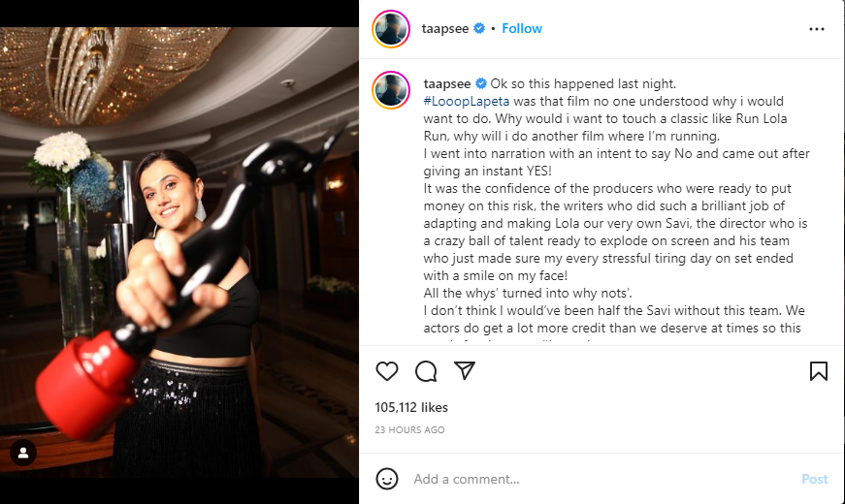
Task: Save post with the bookmark icon
Action: pos(818,371)
